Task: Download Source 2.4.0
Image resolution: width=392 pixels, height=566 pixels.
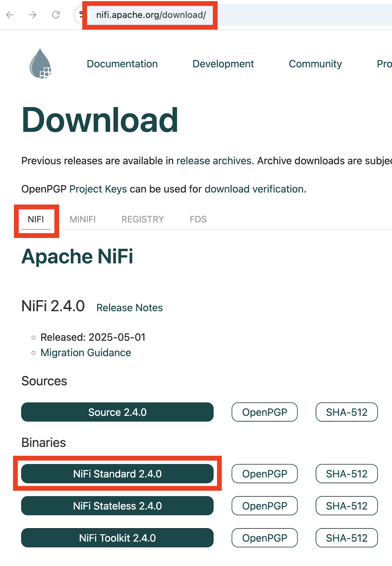Action: [x=117, y=412]
